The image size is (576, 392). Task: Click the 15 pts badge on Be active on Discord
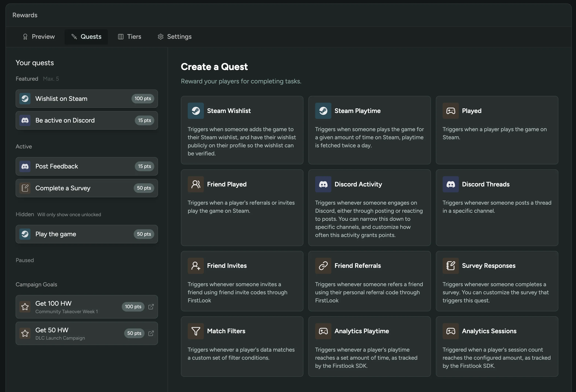[x=145, y=121]
